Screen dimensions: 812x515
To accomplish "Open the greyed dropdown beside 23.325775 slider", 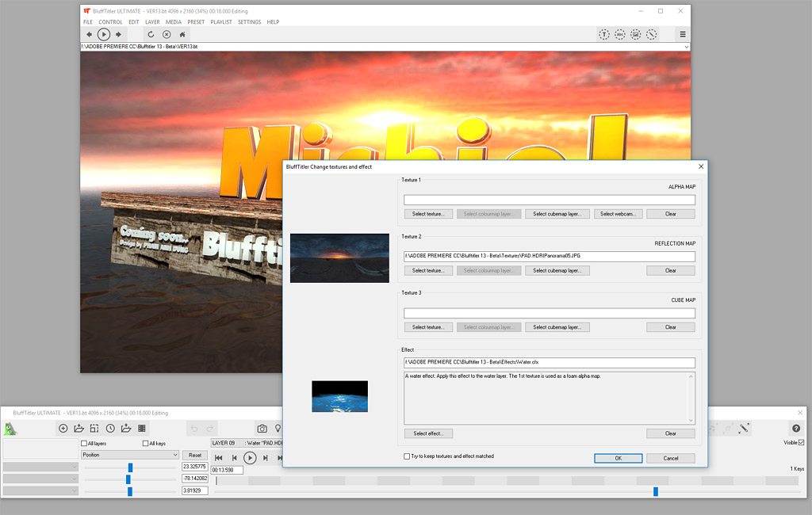I will (40, 467).
